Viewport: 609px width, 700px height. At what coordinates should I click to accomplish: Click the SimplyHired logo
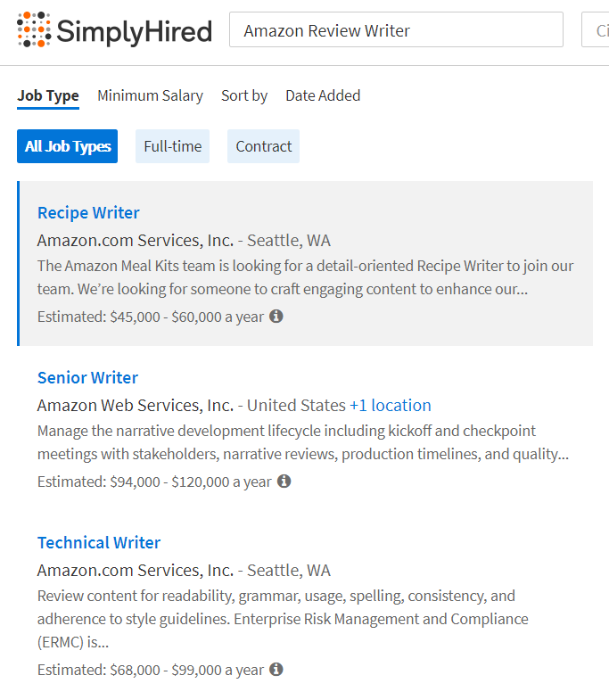114,30
